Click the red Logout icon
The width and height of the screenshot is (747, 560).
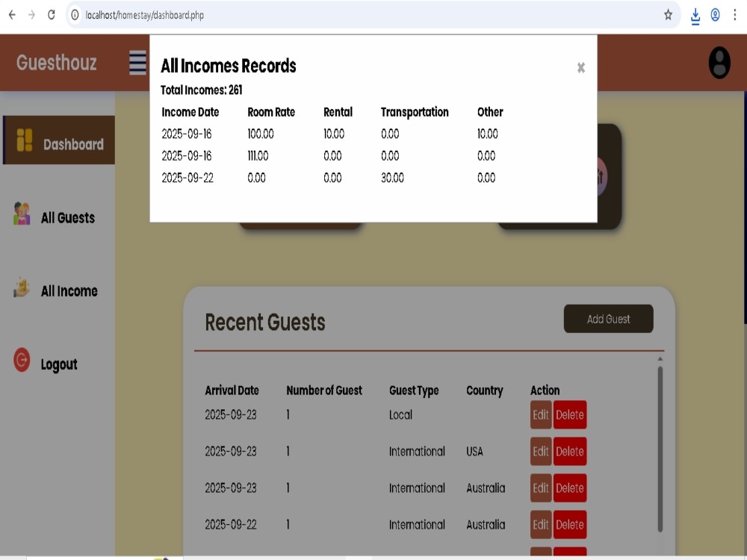[22, 360]
